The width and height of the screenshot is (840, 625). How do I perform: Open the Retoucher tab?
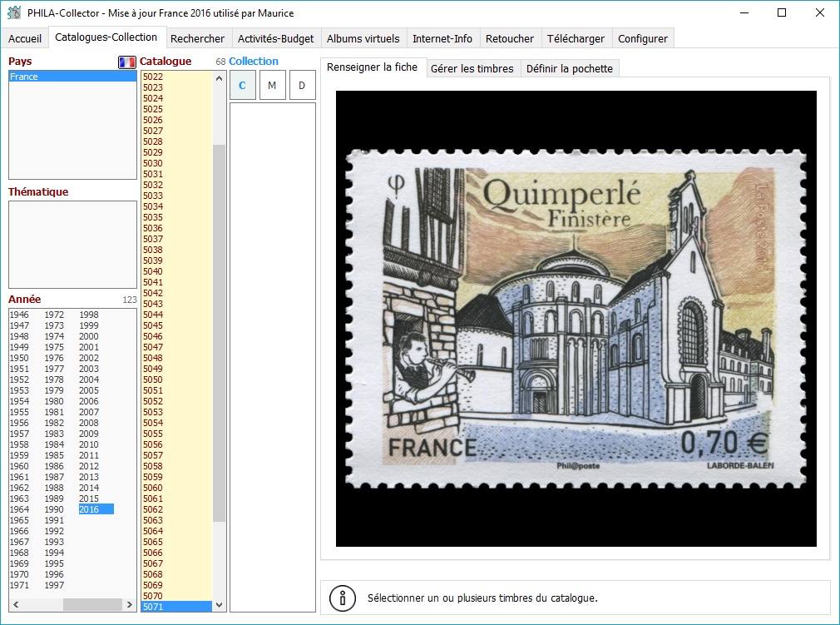(x=510, y=38)
